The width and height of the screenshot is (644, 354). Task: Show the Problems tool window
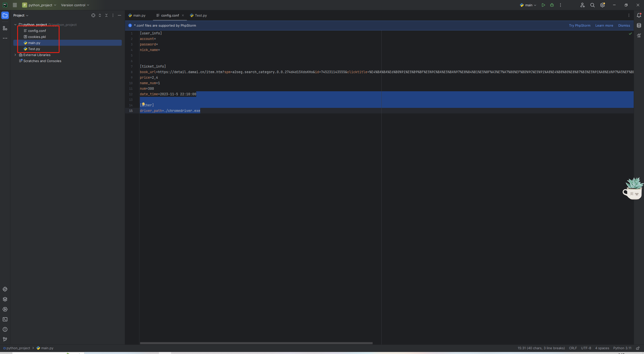pos(5,329)
